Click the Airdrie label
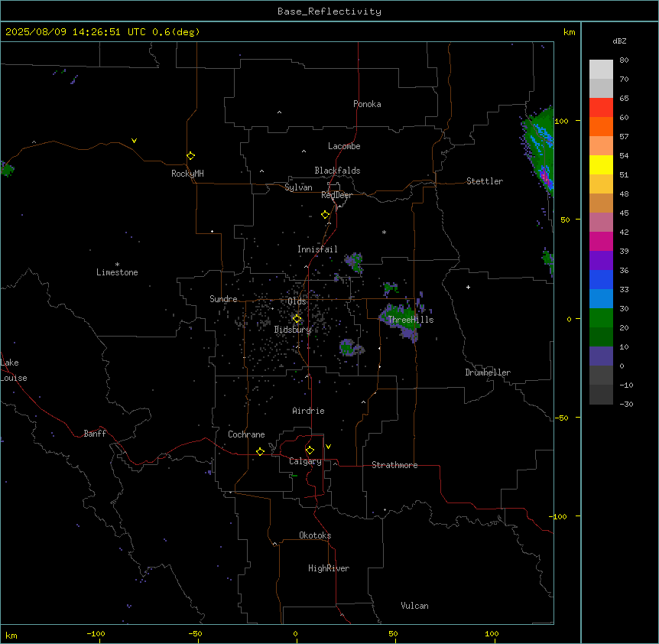659x644 pixels. point(308,411)
